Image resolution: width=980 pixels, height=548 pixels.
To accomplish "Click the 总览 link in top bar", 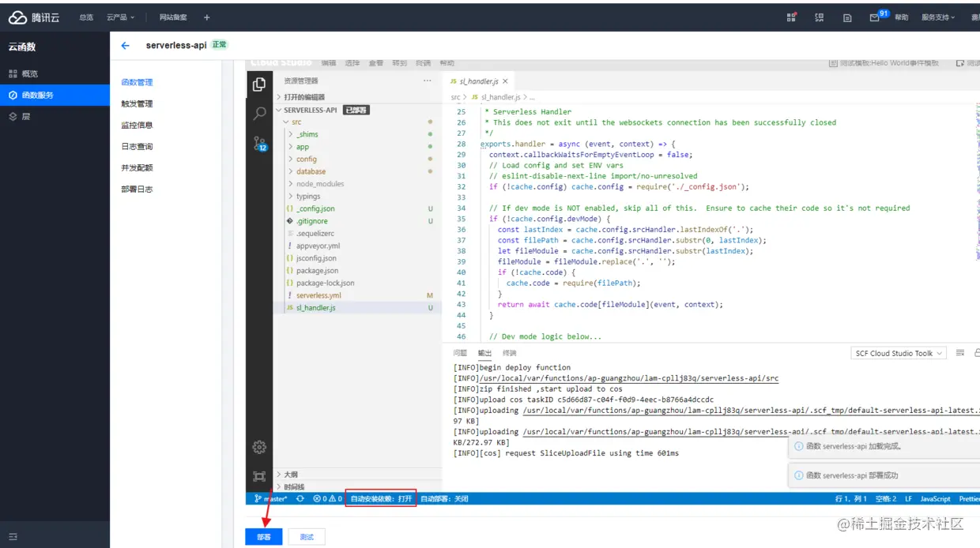I will tap(86, 17).
